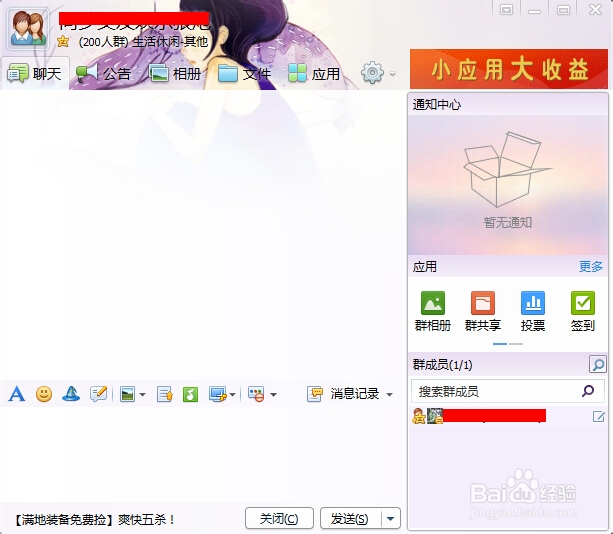613x534 pixels.
Task: Expand the send picture dropdown arrow
Action: 142,395
